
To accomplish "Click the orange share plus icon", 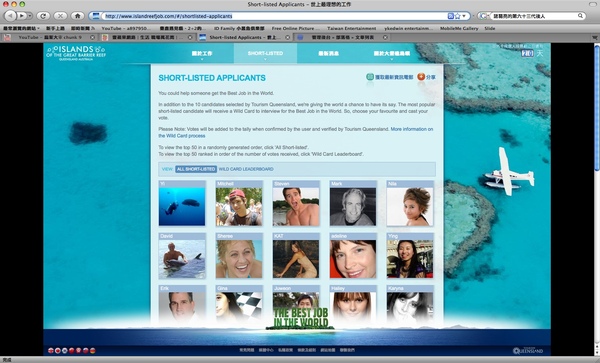I will pos(421,77).
